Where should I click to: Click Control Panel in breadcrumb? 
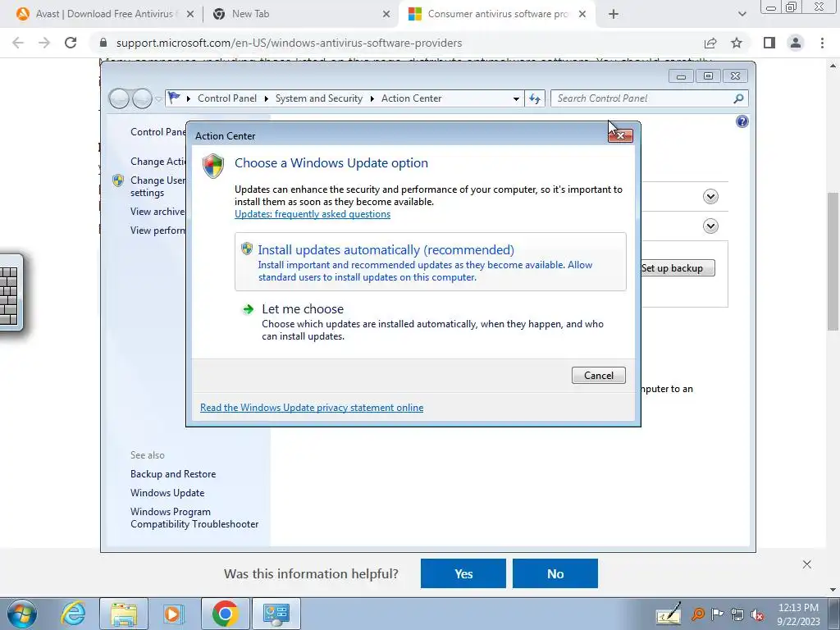[227, 98]
